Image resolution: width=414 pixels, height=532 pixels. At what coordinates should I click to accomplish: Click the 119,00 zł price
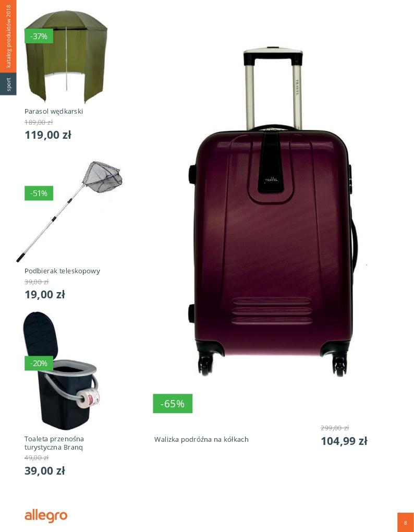tap(48, 135)
